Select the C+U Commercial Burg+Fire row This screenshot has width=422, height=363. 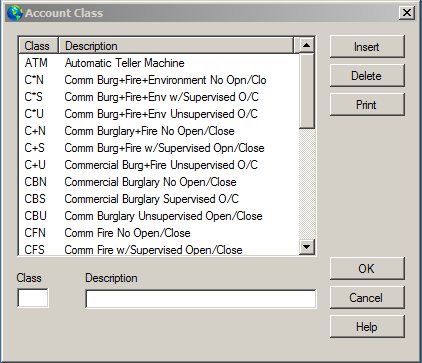point(159,165)
